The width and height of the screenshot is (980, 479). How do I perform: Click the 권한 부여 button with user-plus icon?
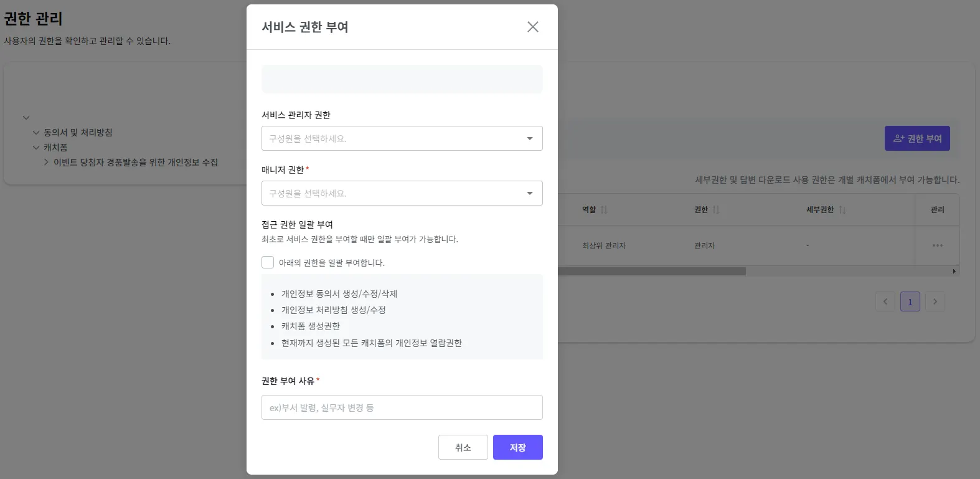pos(916,138)
